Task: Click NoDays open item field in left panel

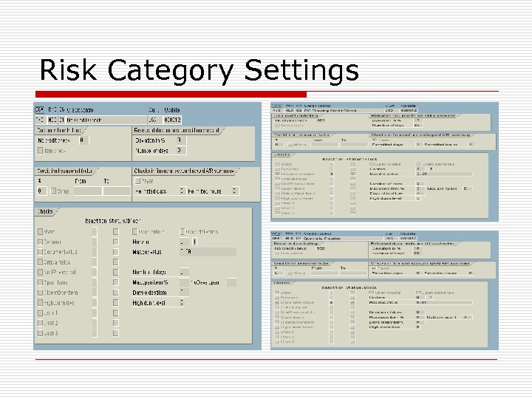Action: tap(231, 282)
